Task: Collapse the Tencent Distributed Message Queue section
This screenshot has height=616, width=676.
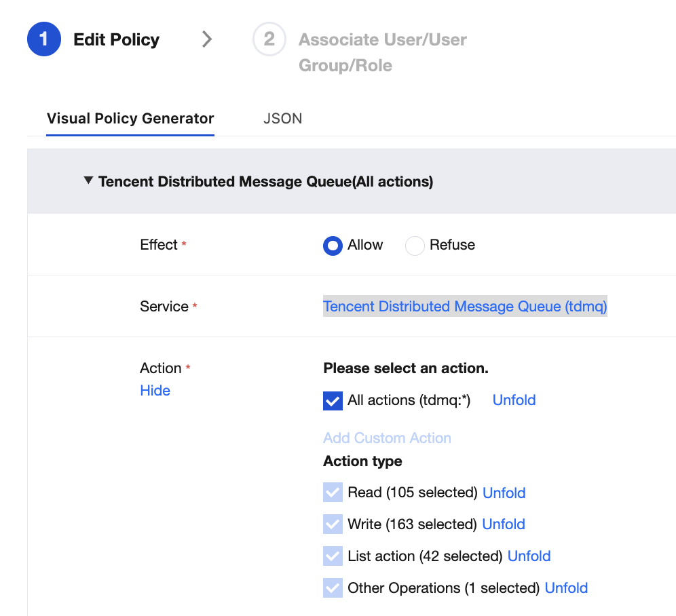Action: pyautogui.click(x=88, y=181)
